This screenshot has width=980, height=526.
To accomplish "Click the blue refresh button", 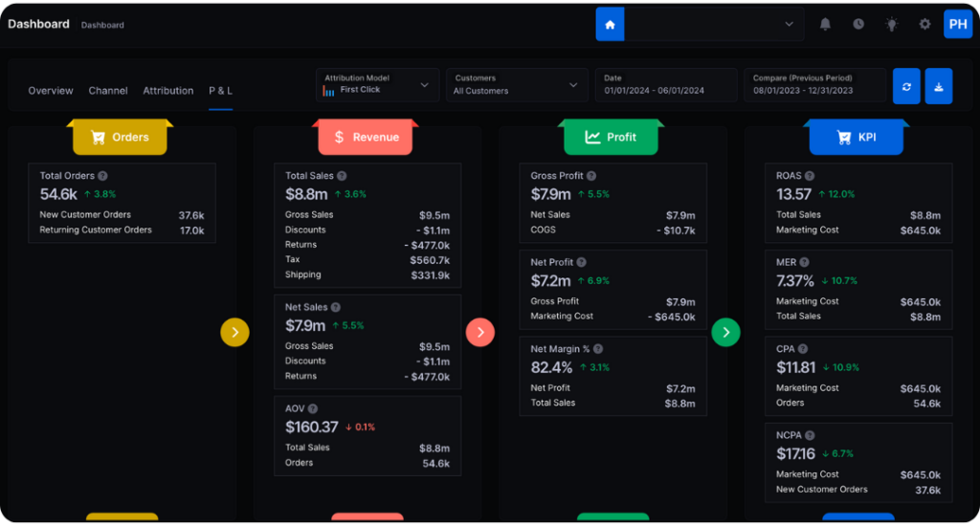I will [906, 86].
